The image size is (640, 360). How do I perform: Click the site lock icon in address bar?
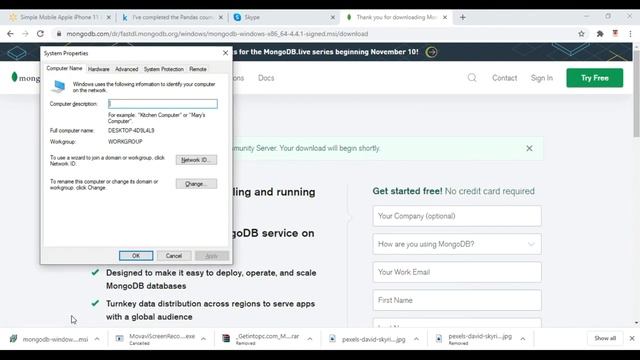tap(59, 34)
